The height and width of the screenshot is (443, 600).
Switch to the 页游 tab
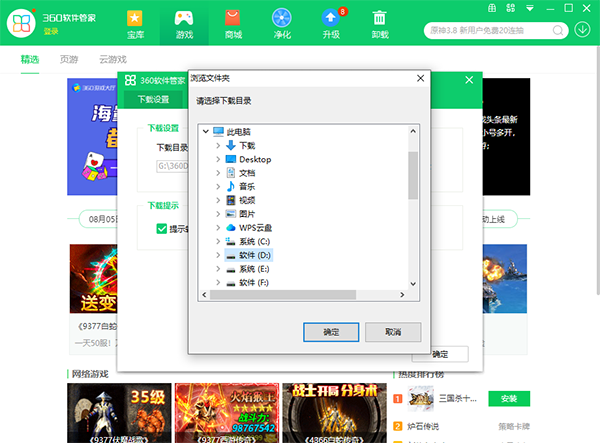pos(69,60)
